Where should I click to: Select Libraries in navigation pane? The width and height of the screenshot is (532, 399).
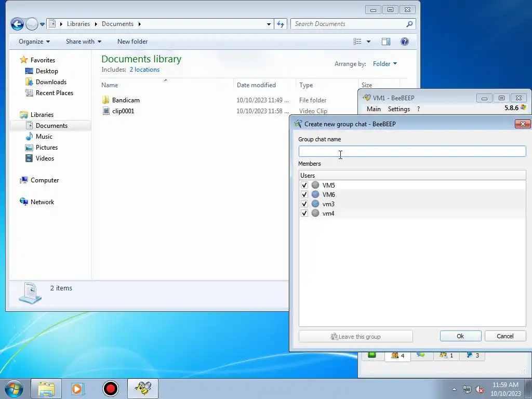click(x=42, y=115)
